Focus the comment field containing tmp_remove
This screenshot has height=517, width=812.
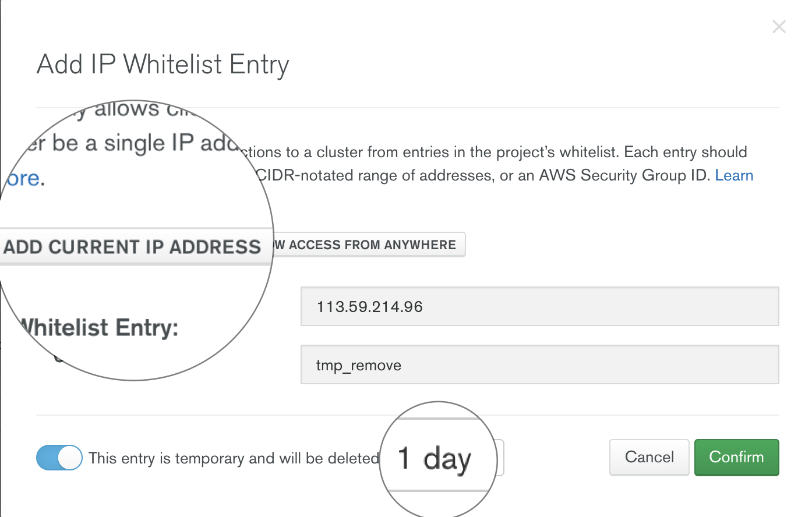(539, 365)
